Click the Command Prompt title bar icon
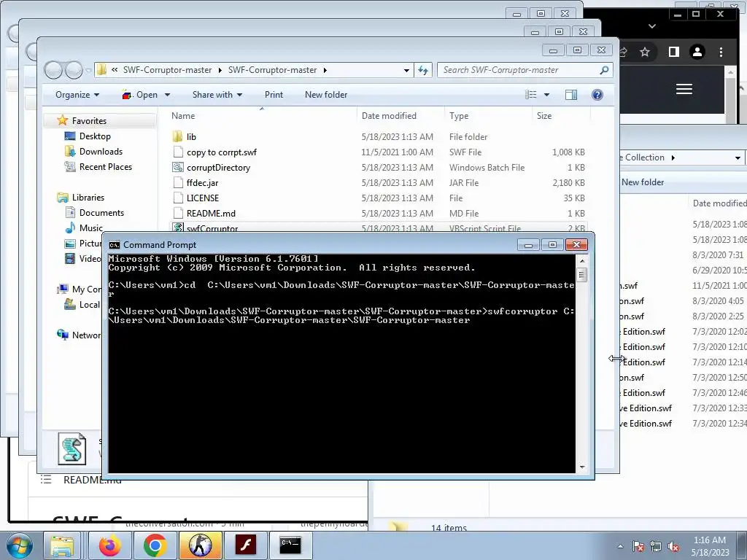The width and height of the screenshot is (747, 560). (115, 245)
